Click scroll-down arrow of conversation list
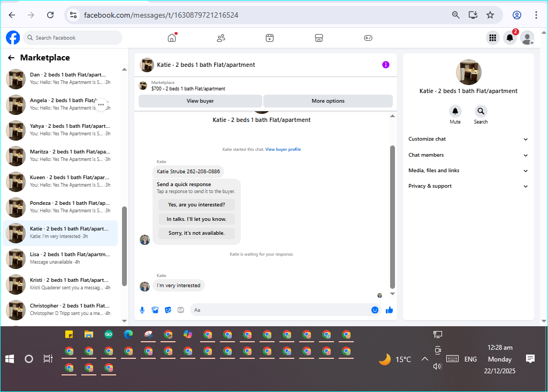Viewport: 548px width, 392px height. (124, 321)
